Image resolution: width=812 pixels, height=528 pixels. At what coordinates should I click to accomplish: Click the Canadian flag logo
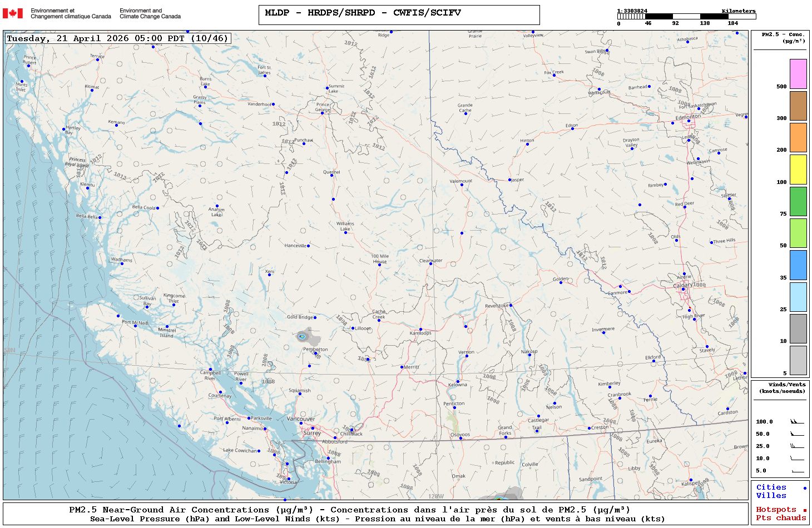13,13
